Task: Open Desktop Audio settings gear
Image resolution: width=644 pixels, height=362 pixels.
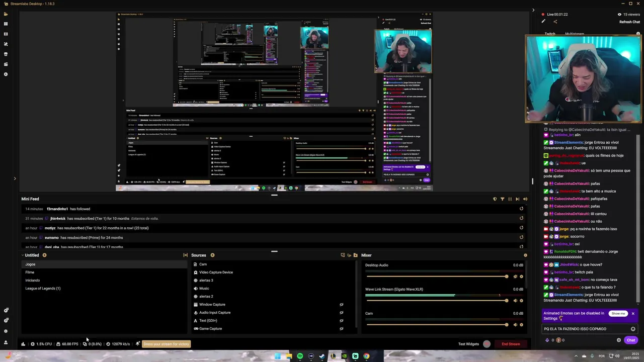Action: (x=521, y=277)
